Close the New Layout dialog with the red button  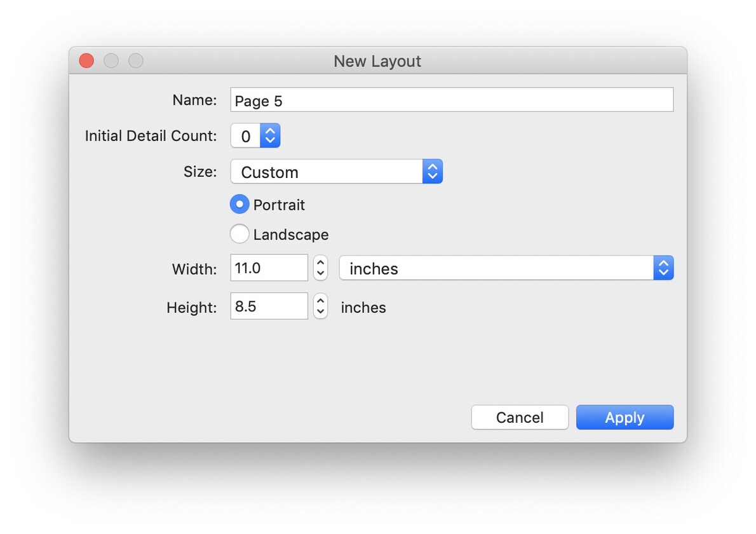[x=86, y=61]
